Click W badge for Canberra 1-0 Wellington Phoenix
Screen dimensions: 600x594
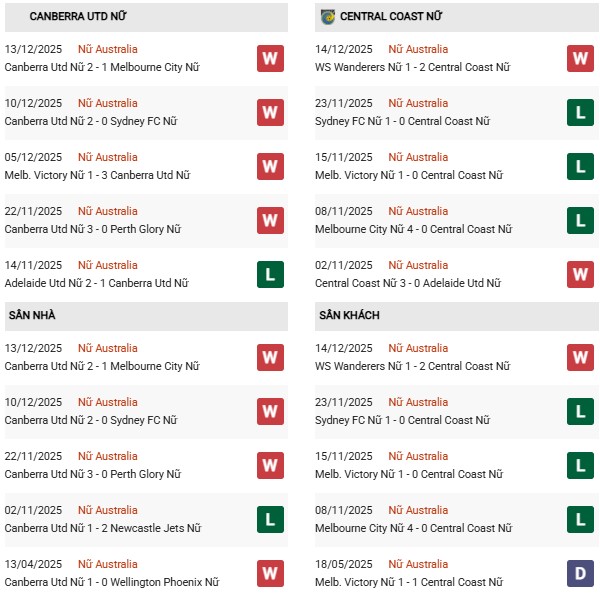tap(270, 573)
